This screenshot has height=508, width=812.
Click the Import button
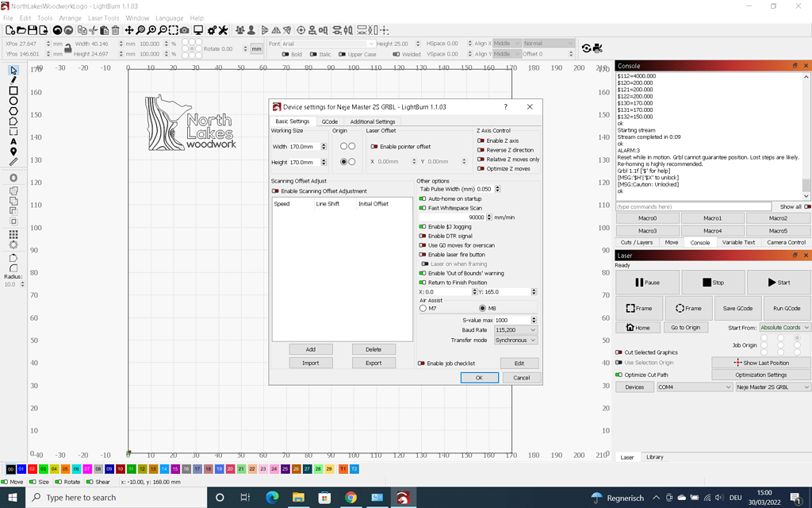click(x=311, y=364)
